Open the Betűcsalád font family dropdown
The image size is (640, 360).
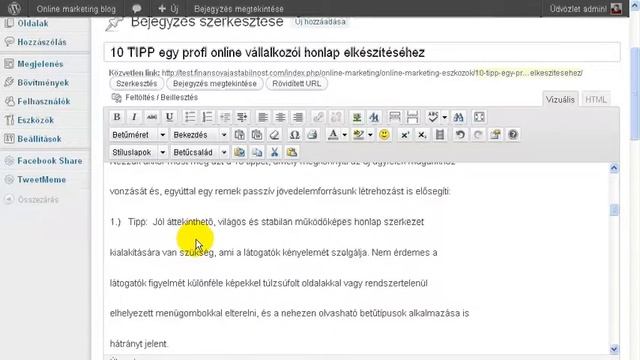pos(200,152)
